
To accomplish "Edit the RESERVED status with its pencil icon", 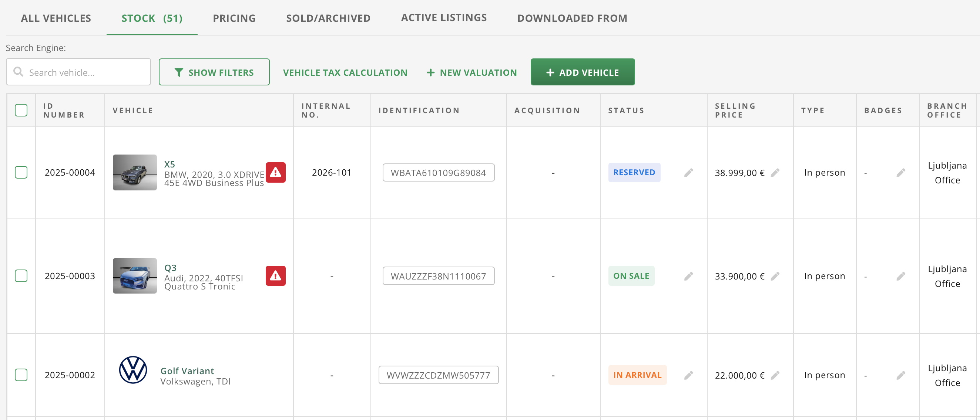I will tap(688, 173).
